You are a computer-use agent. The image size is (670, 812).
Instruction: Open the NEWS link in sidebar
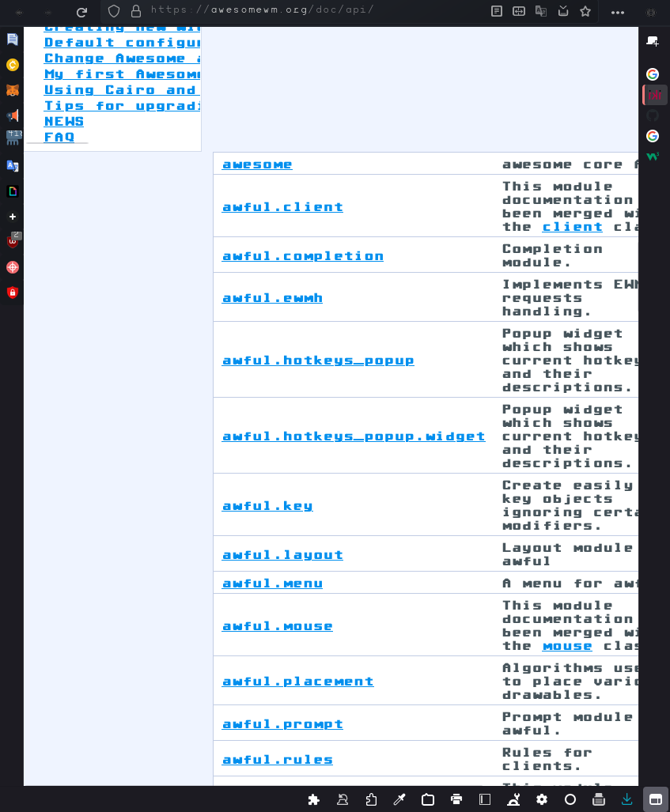coord(64,121)
